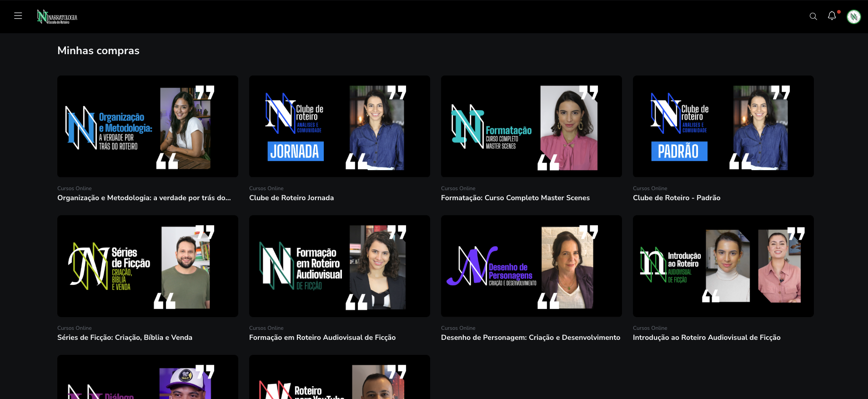Open Séries de Ficção course thumbnail
The image size is (868, 399).
148,266
